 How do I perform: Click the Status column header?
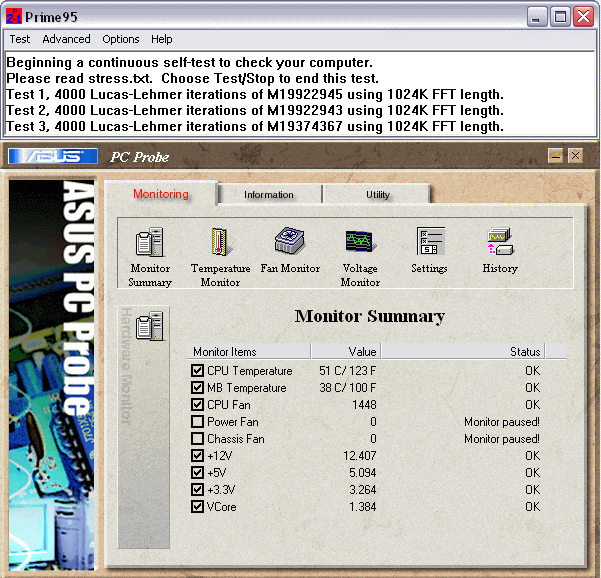tap(473, 352)
